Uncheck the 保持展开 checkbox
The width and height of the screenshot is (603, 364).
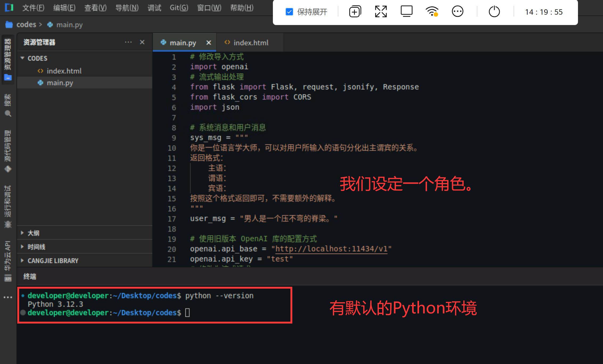pos(289,12)
